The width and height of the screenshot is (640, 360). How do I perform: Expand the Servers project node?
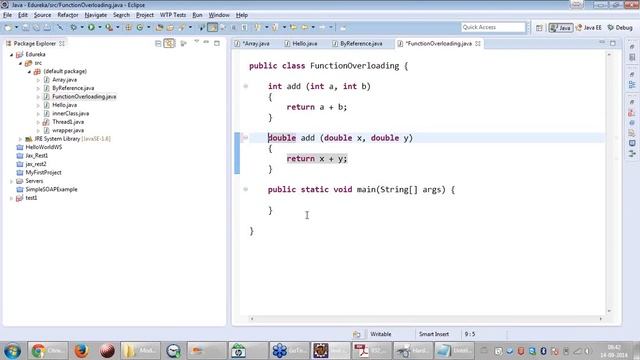click(x=12, y=181)
